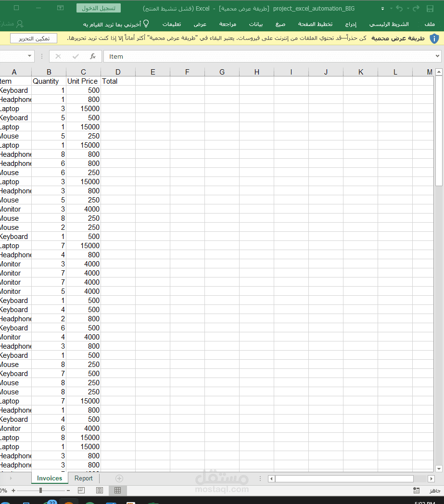Click the Cancel (X) icon in formula bar
The image size is (444, 504).
(x=58, y=56)
